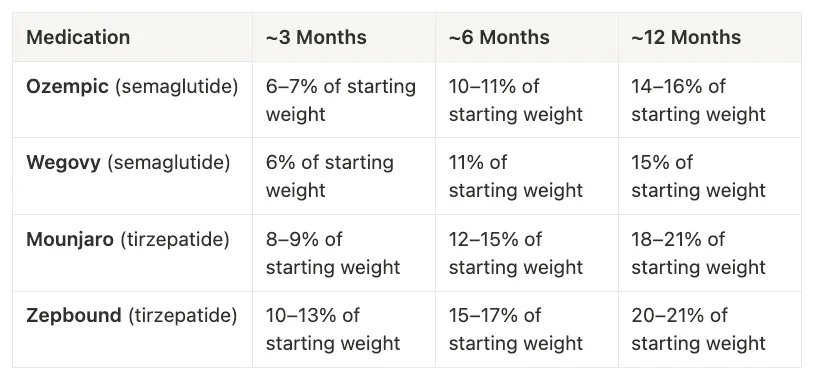
Task: Select the Mounjaro (tirzepatide) row label
Action: point(128,239)
